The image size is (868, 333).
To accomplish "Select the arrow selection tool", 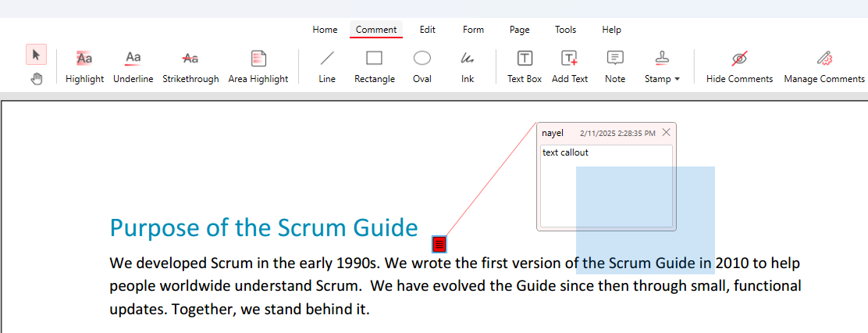I will click(x=36, y=54).
